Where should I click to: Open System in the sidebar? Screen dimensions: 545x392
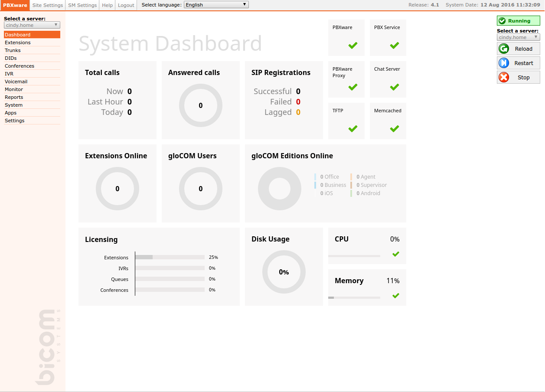(32, 105)
